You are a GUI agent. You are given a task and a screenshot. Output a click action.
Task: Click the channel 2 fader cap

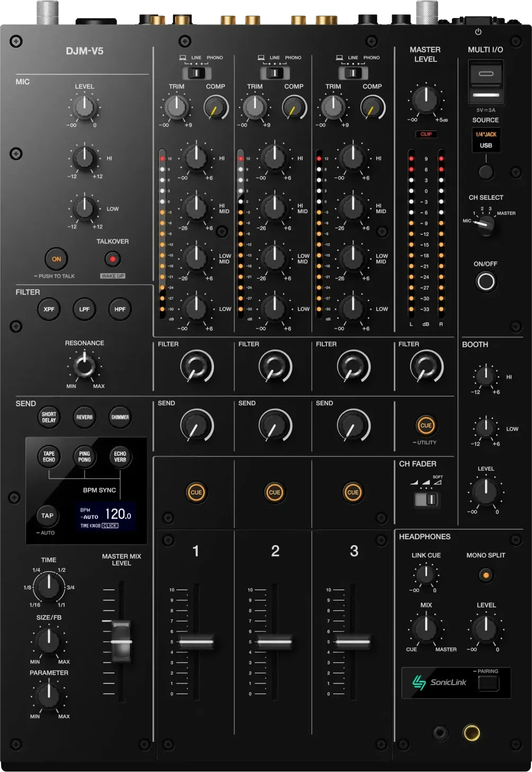pyautogui.click(x=274, y=642)
